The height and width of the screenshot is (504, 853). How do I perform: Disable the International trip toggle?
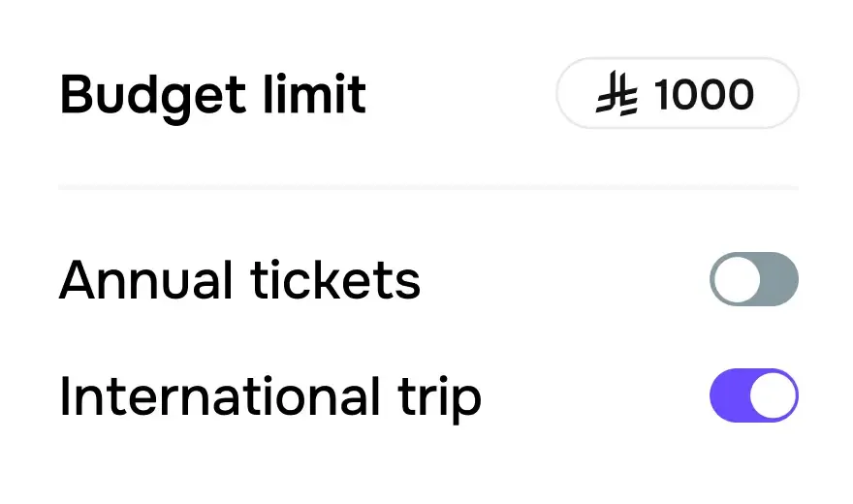tap(753, 395)
